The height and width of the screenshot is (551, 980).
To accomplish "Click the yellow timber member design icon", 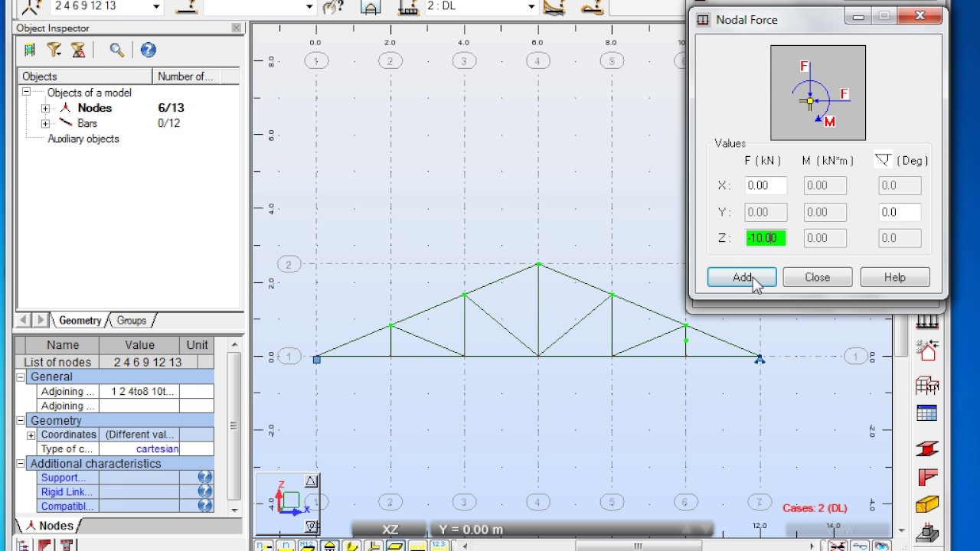I will tap(926, 504).
